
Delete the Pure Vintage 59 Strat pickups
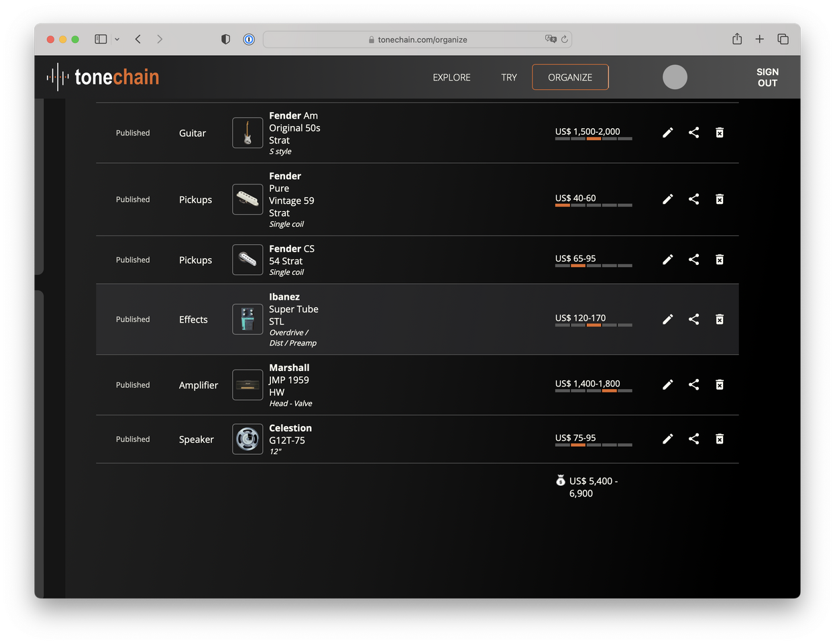(720, 199)
